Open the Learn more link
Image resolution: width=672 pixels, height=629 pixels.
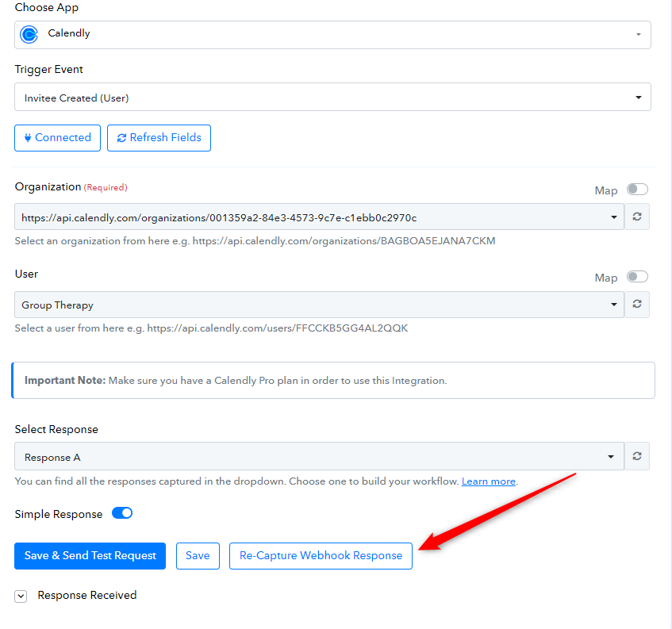pyautogui.click(x=488, y=481)
